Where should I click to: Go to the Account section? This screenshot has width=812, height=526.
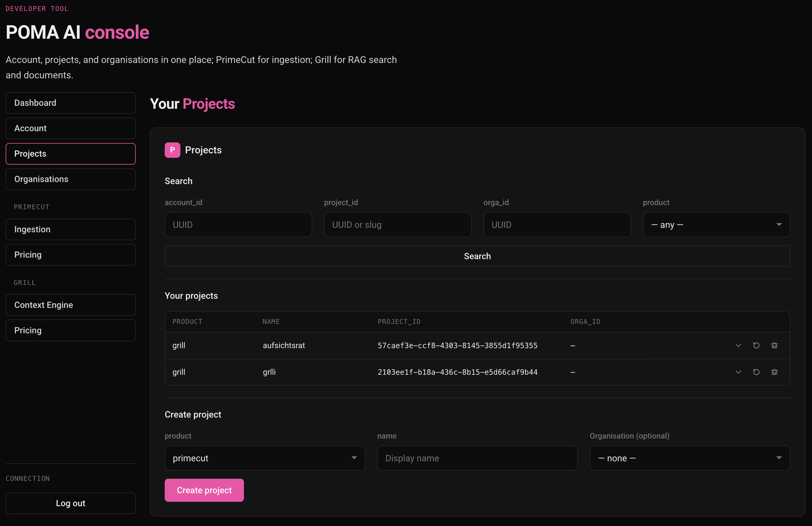(71, 128)
